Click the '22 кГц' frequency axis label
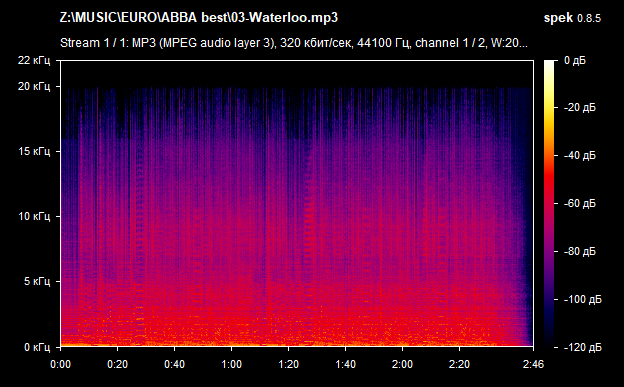 click(34, 61)
